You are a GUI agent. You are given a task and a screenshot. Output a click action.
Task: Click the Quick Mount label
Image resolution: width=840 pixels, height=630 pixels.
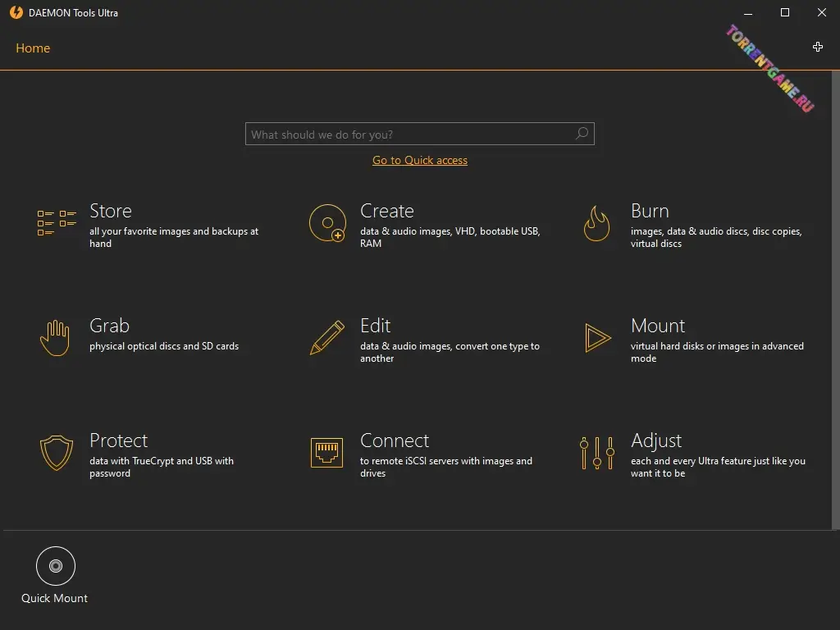(x=54, y=598)
